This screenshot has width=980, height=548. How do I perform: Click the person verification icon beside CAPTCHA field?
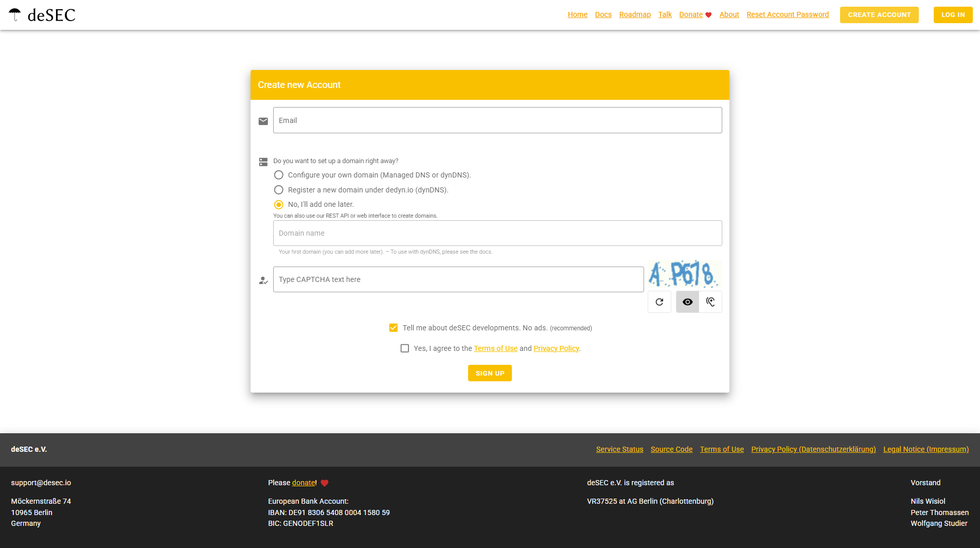263,280
